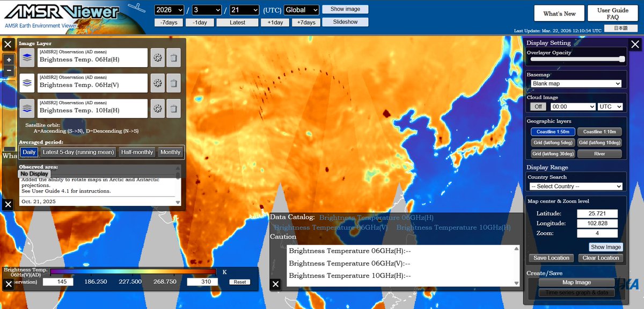Toggle Grid lat/long 30deg layer
The width and height of the screenshot is (644, 309).
[x=553, y=154]
